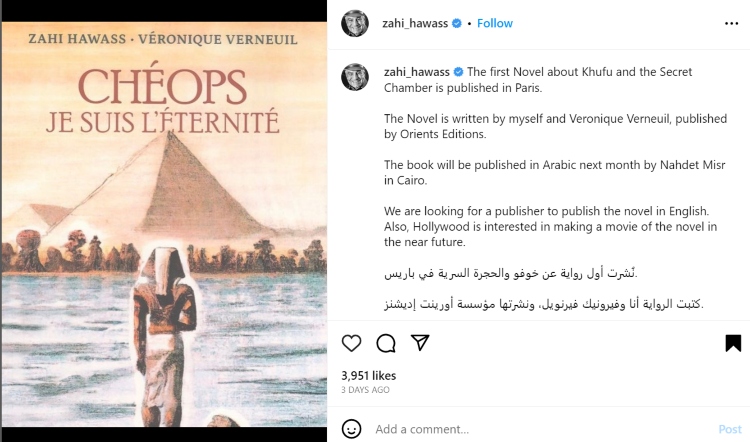Like the post with heart icon
The height and width of the screenshot is (442, 750).
pos(352,343)
